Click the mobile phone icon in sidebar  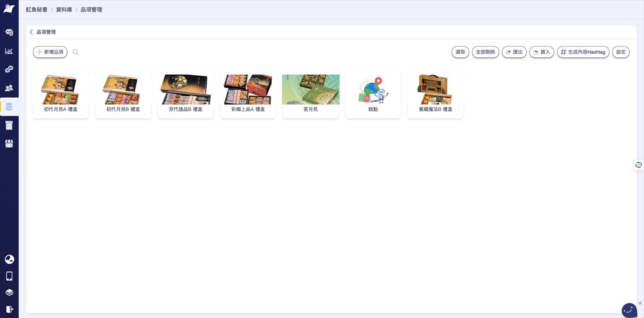[9, 276]
